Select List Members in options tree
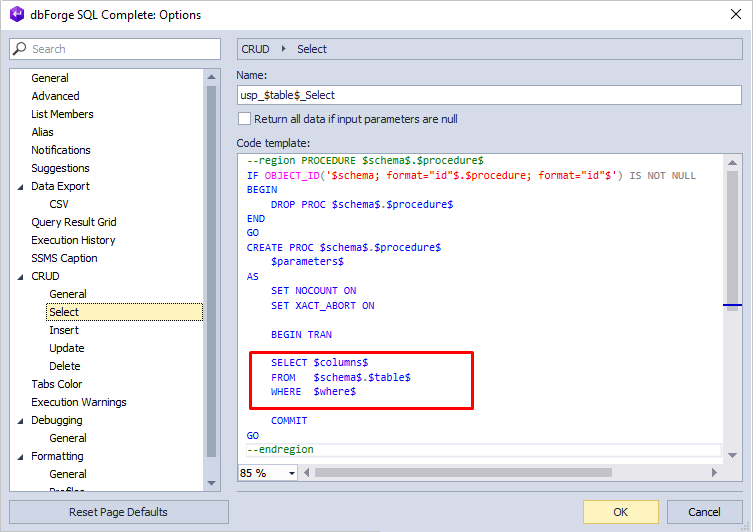The width and height of the screenshot is (753, 532). pyautogui.click(x=62, y=114)
